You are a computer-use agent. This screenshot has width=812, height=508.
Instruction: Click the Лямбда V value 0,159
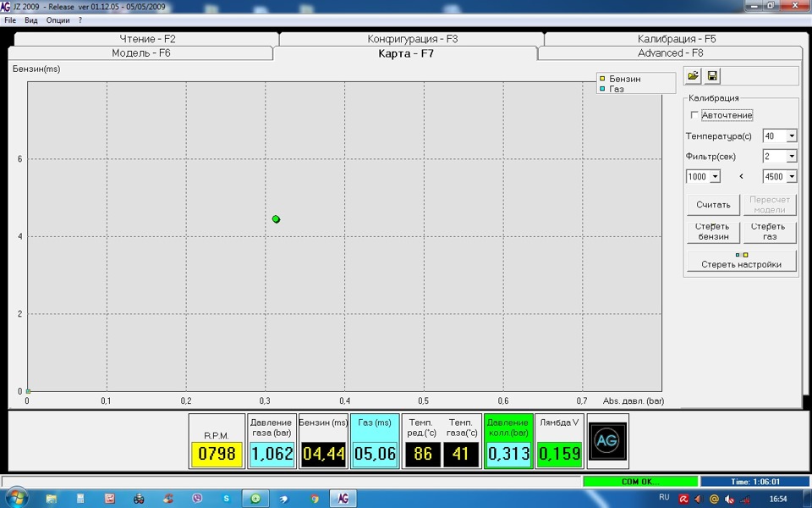[560, 454]
